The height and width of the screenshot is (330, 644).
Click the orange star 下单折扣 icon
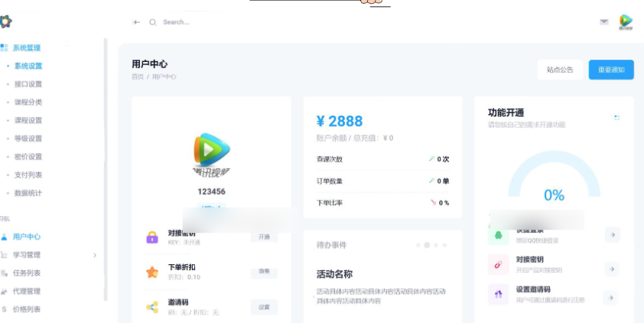pos(152,272)
